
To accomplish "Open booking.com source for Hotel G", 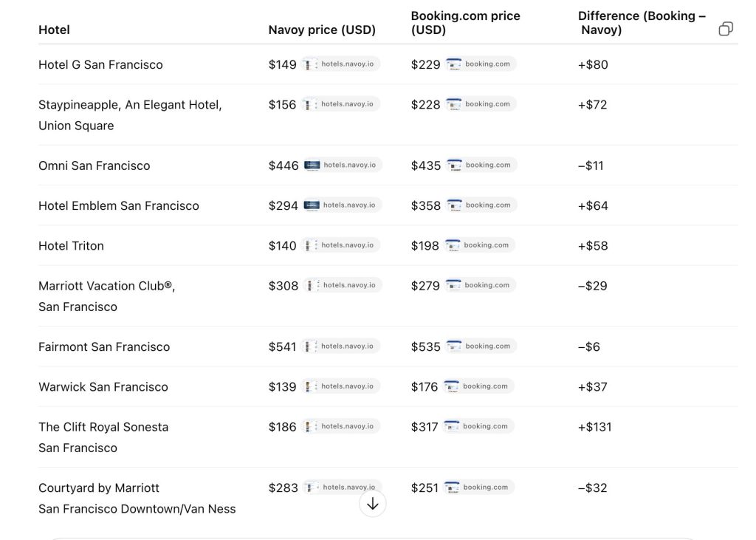I will tap(481, 64).
